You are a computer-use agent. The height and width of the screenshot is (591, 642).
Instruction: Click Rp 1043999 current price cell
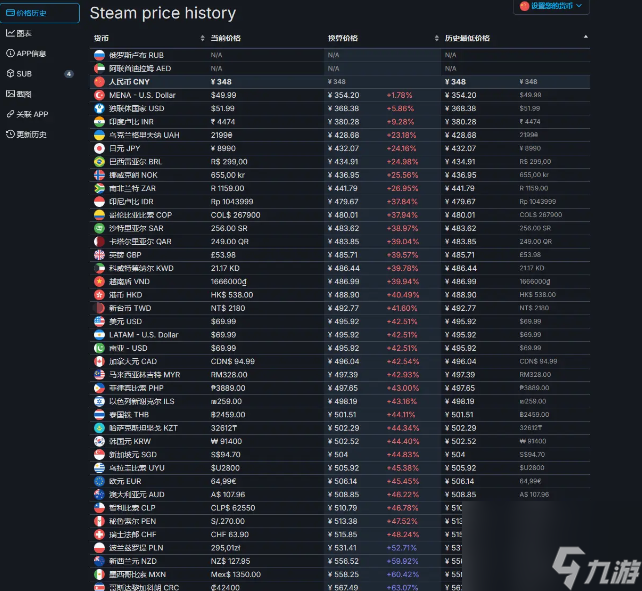pos(232,202)
